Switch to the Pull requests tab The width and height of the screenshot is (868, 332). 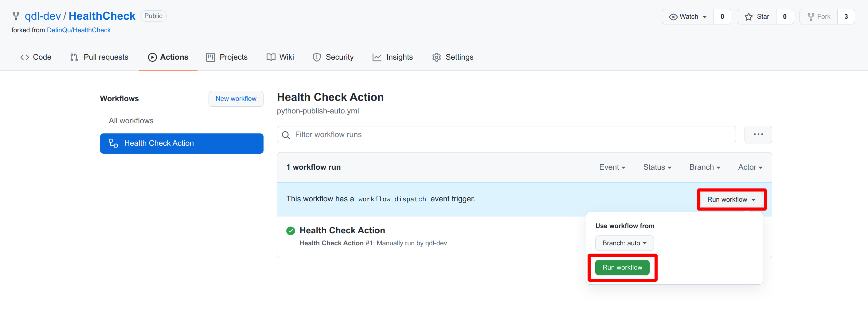tap(99, 57)
